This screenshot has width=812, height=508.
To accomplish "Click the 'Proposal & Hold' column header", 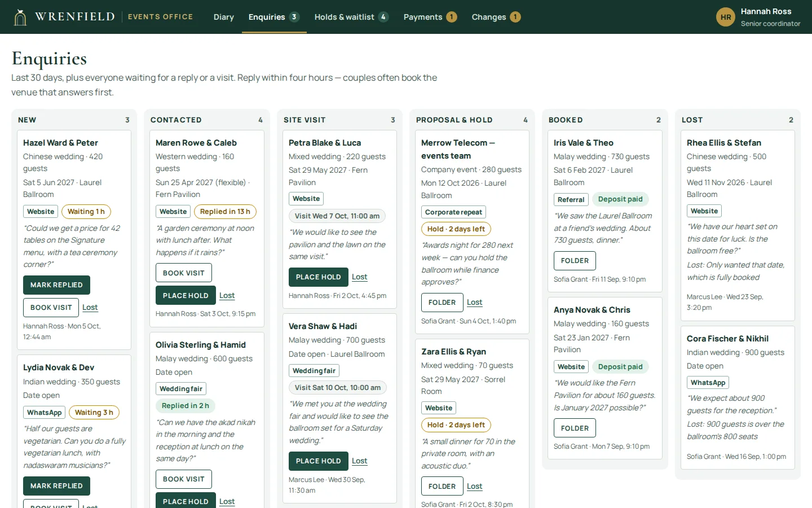I will pos(454,120).
